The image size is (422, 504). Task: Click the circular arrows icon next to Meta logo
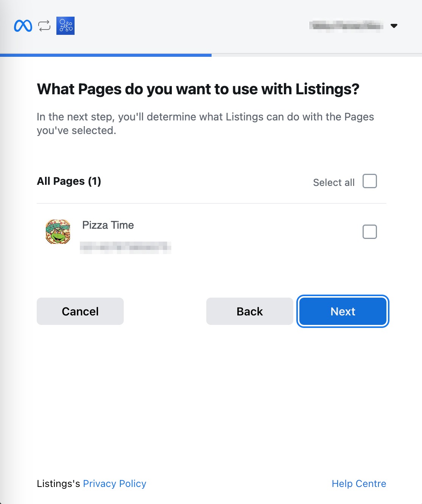pos(44,26)
